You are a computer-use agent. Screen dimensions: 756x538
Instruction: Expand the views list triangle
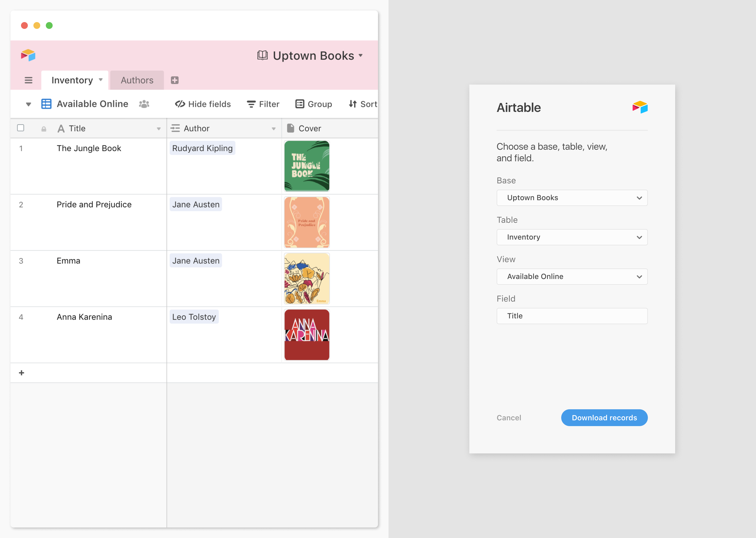28,104
